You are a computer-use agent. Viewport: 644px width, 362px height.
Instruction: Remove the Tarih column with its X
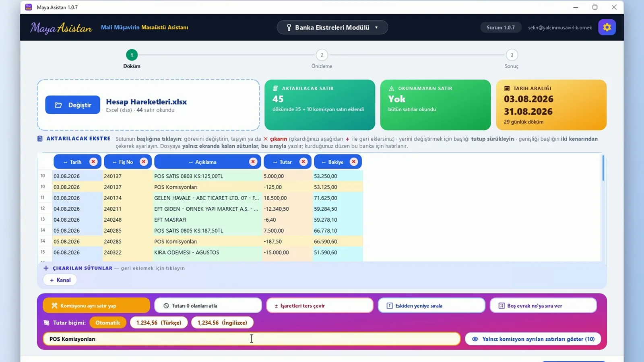point(93,162)
